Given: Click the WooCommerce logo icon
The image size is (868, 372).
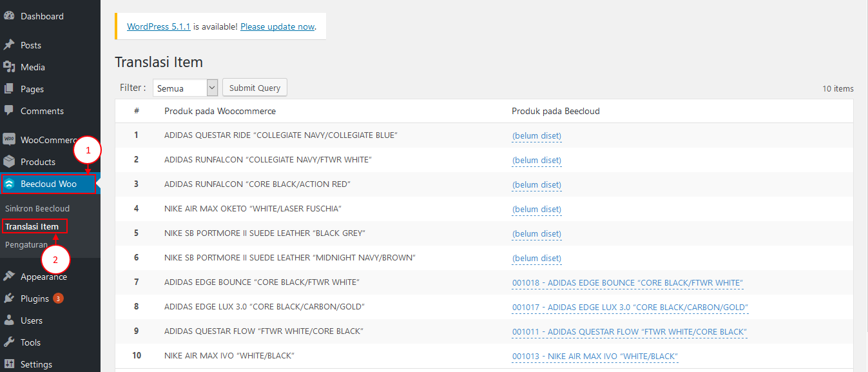Looking at the screenshot, I should point(9,140).
